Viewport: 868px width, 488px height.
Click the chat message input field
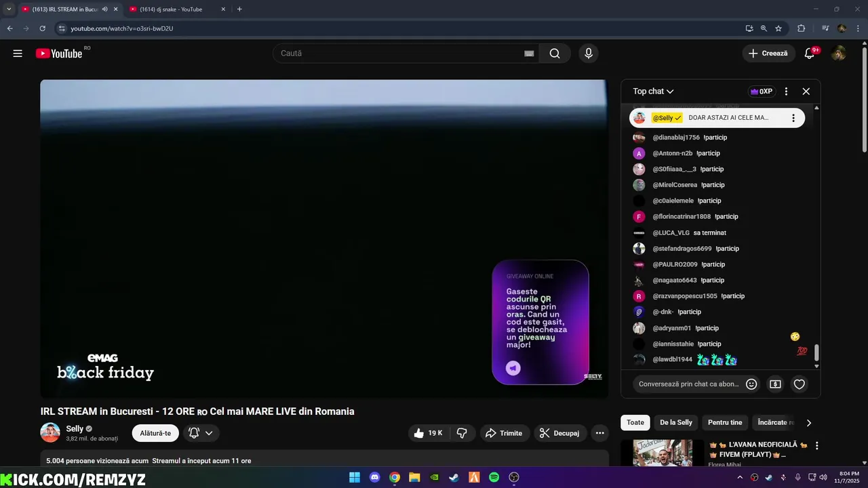688,384
